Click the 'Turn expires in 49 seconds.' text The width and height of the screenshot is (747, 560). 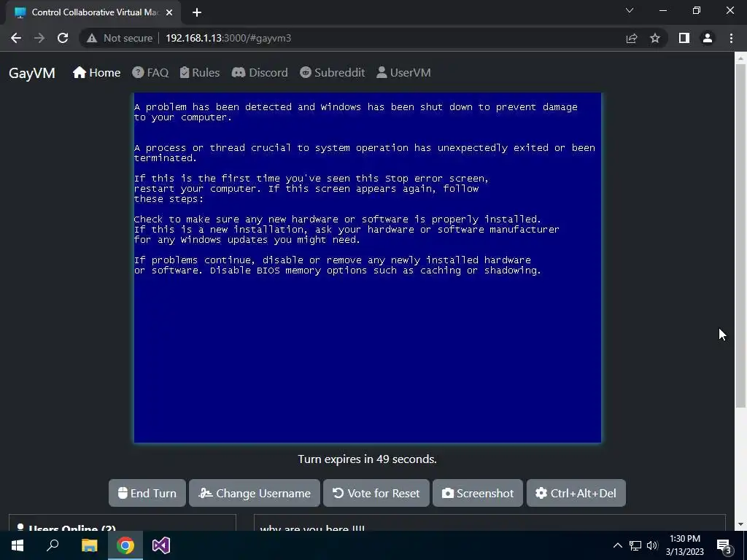(x=367, y=459)
